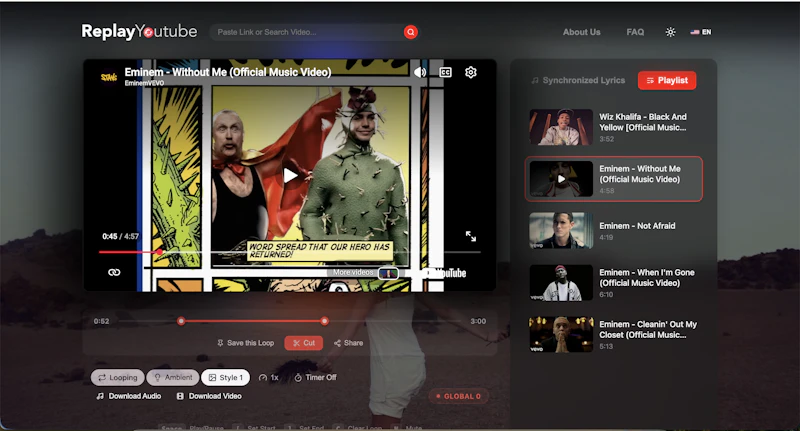Screen dimensions: 800x431
Task: Select Eminem - Without Me playlist title
Action: pyautogui.click(x=640, y=174)
